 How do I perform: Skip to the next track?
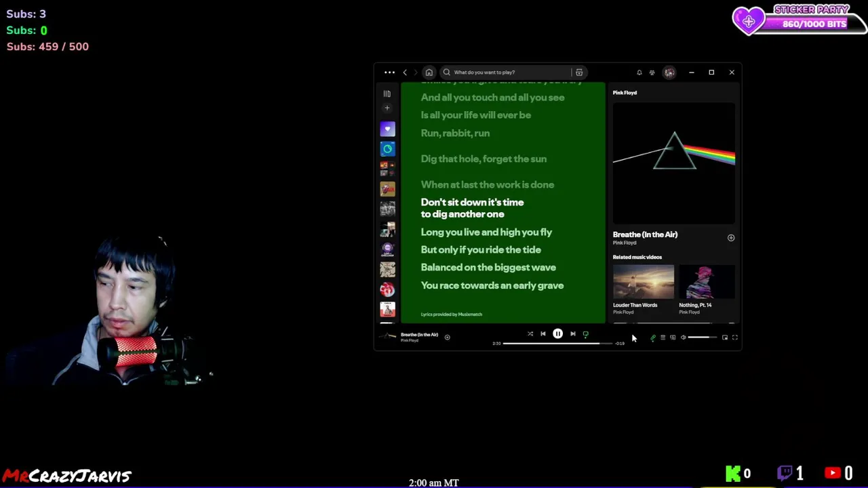pos(572,333)
